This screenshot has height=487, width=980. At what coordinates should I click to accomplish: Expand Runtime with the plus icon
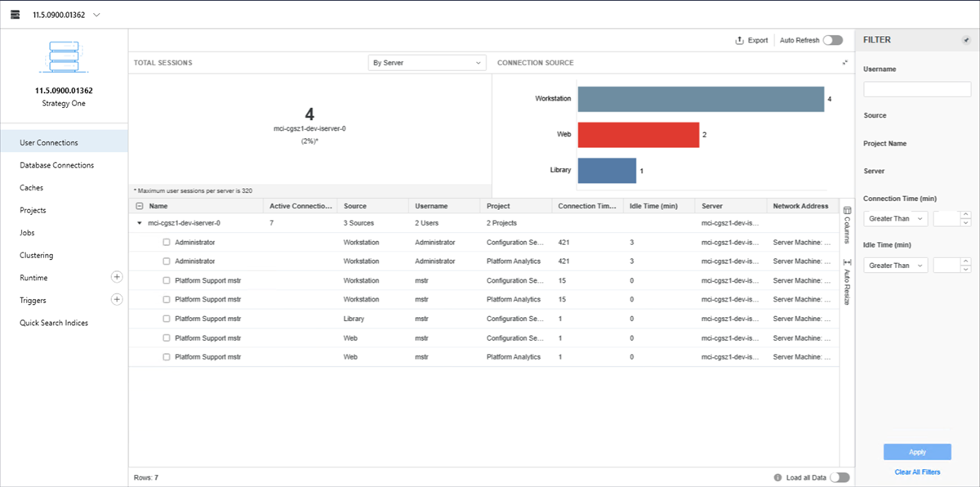coord(117,278)
